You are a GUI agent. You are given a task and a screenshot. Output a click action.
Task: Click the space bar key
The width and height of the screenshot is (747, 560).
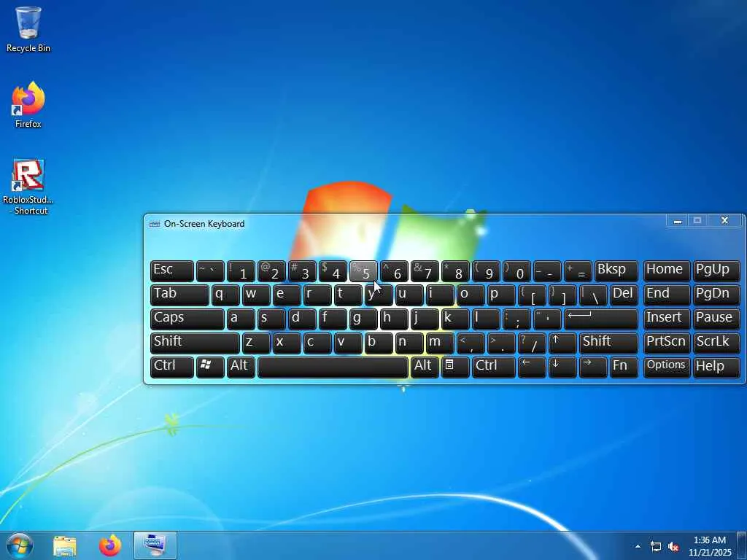[333, 367]
